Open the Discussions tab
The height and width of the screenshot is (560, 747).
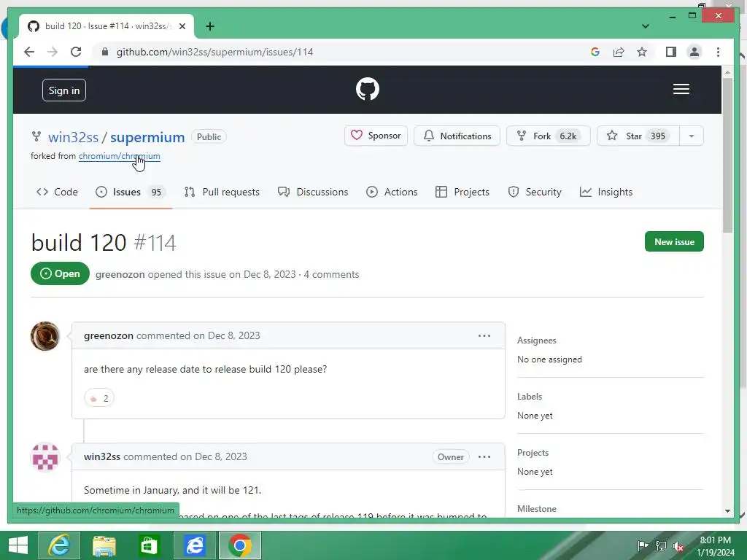(x=313, y=192)
